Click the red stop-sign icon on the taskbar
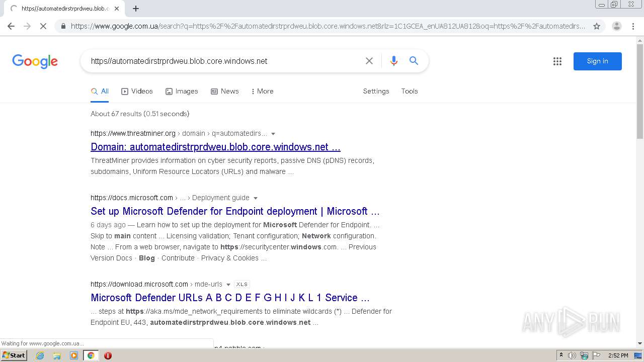 pos(108,355)
